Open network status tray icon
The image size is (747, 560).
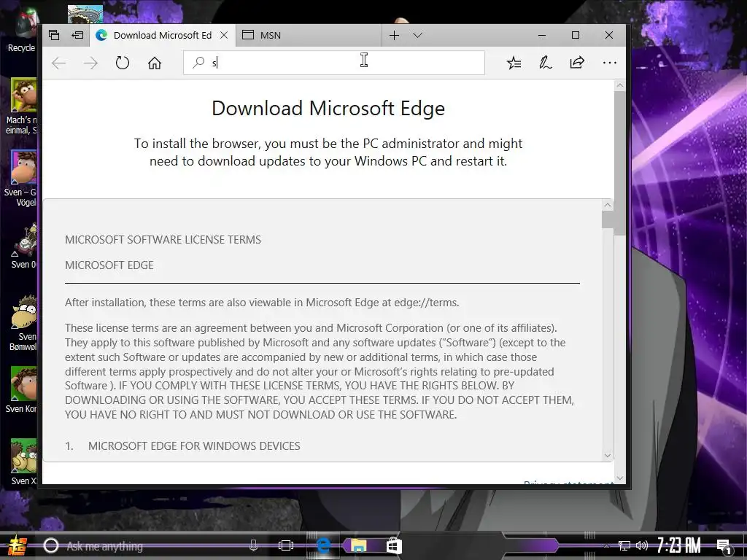coord(624,545)
